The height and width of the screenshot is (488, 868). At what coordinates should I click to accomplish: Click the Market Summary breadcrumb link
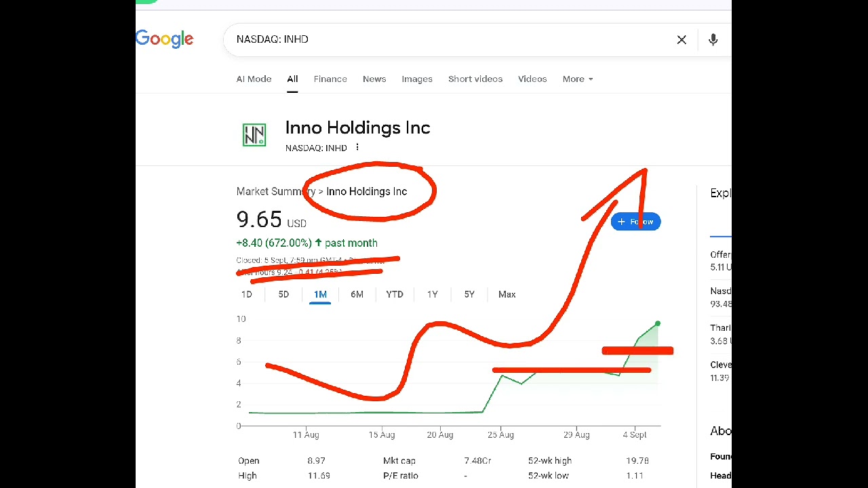(275, 191)
